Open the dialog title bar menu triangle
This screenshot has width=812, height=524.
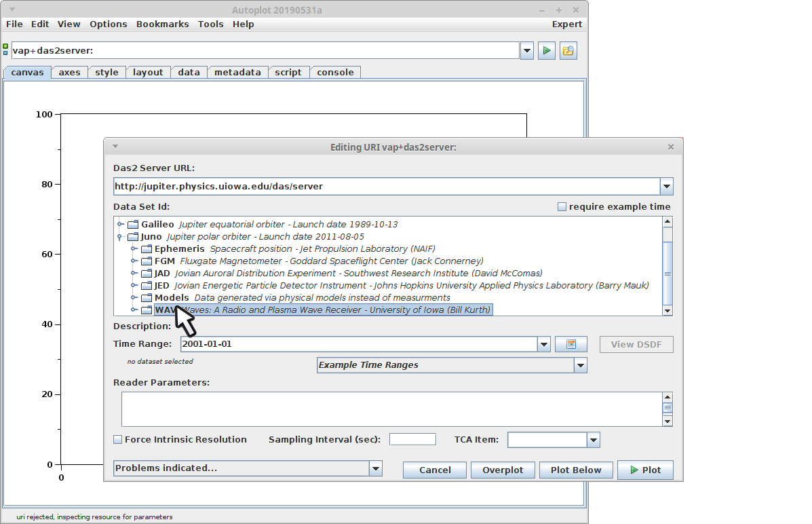(x=115, y=147)
